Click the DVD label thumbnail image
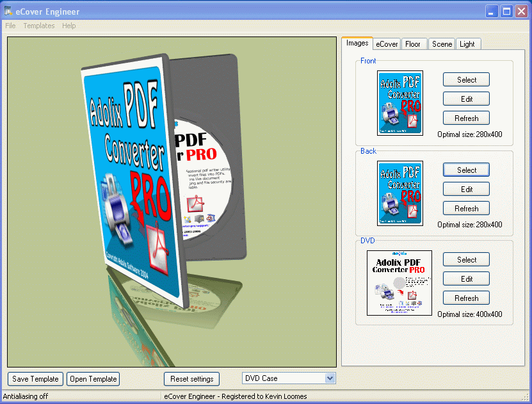Screen dimensions: 532x404 coord(399,283)
